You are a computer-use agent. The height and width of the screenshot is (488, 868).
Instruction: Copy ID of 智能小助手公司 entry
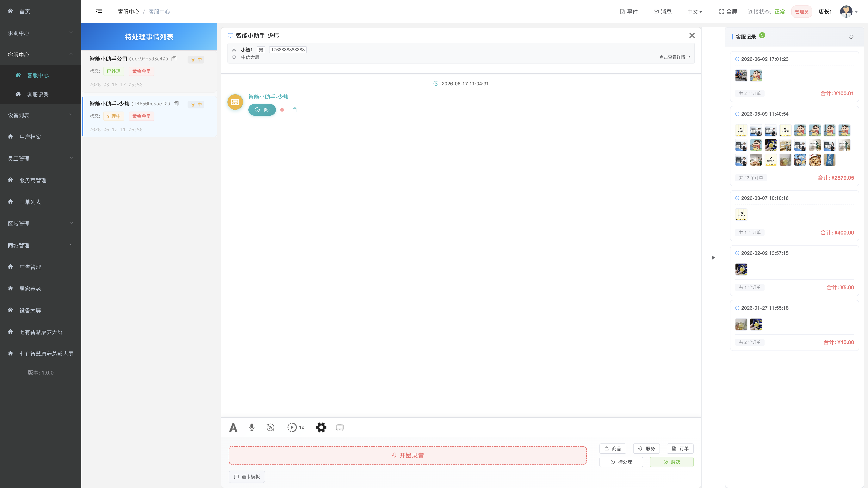(x=174, y=59)
